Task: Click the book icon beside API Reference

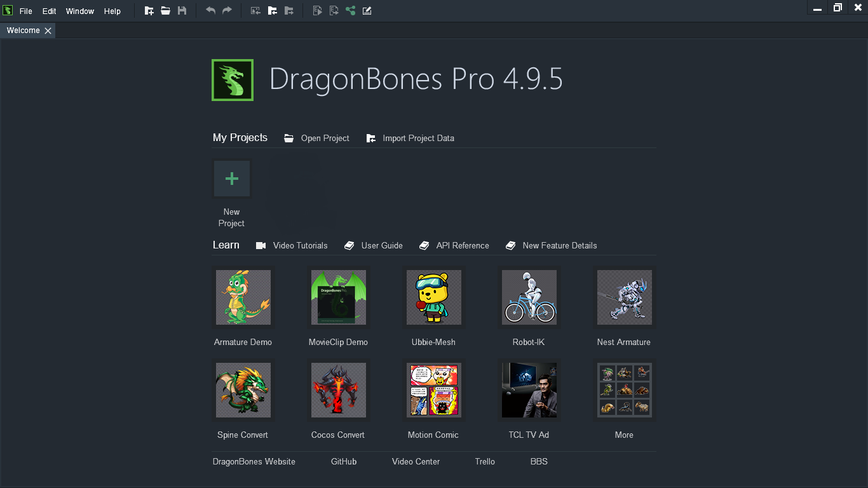Action: point(424,245)
